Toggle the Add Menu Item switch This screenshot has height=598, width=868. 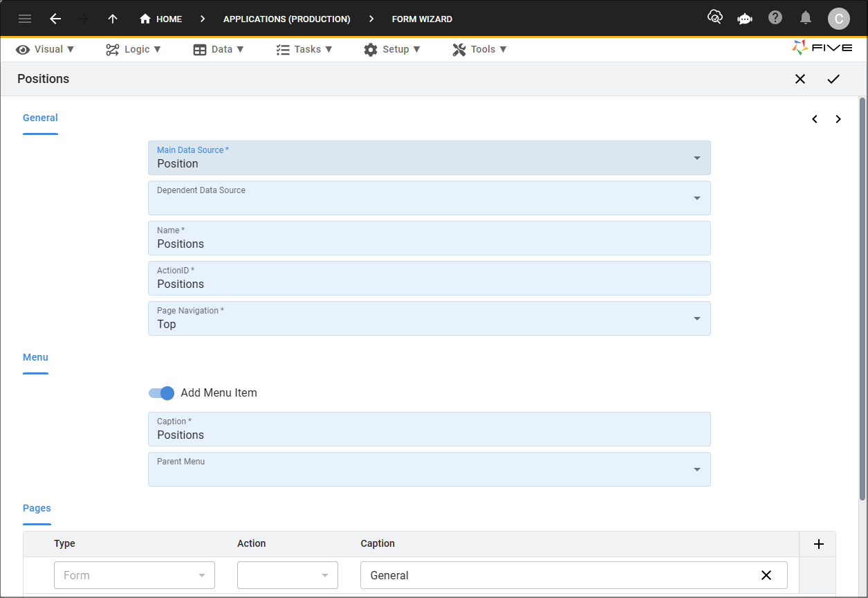pyautogui.click(x=161, y=393)
